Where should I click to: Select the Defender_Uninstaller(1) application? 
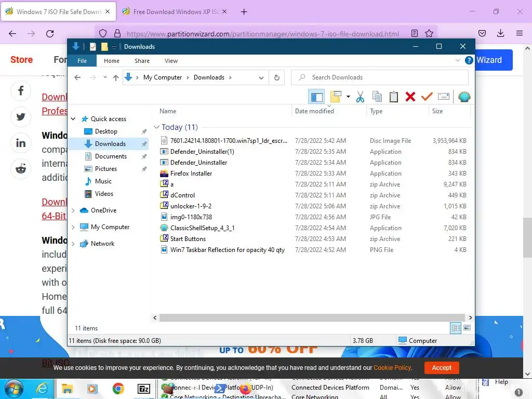pos(202,152)
